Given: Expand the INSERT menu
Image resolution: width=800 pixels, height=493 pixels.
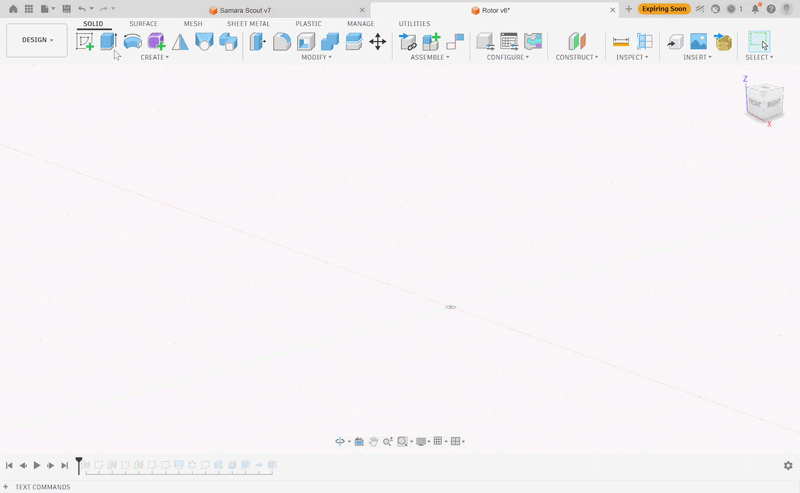Looking at the screenshot, I should tap(697, 57).
